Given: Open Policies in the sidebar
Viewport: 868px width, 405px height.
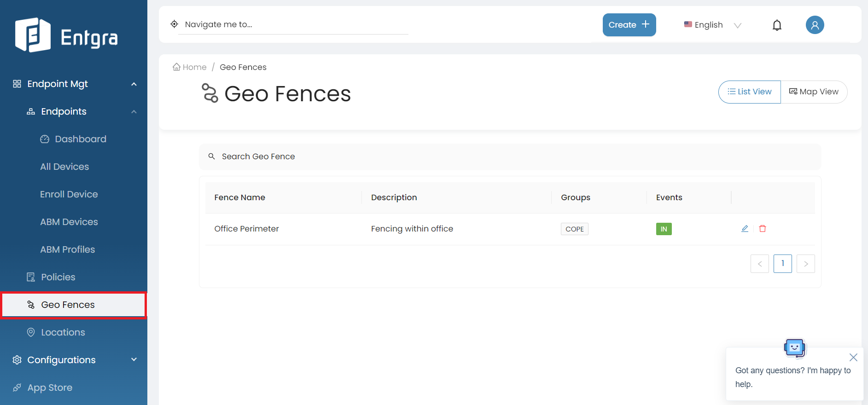Looking at the screenshot, I should [58, 277].
